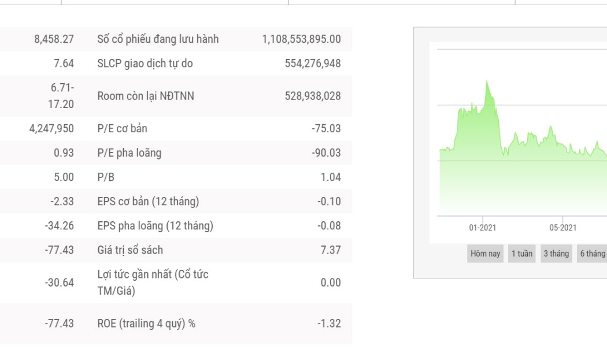
Task: Click -77.43 in the ROE row
Action: tap(59, 324)
